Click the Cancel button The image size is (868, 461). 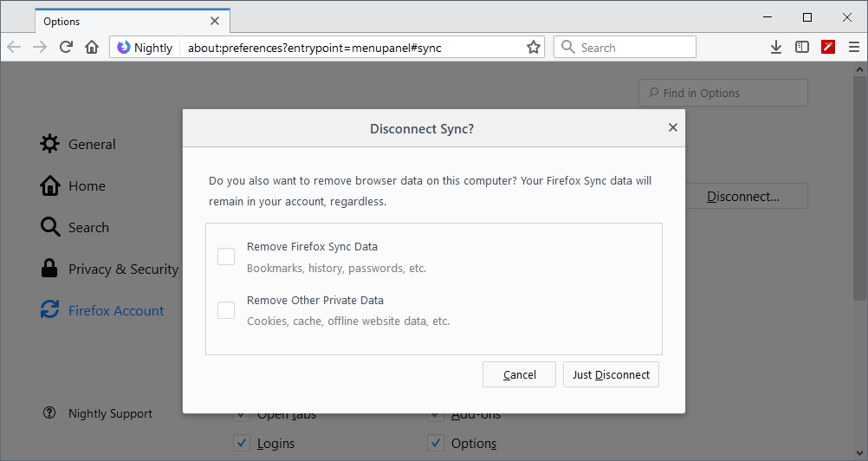tap(519, 374)
